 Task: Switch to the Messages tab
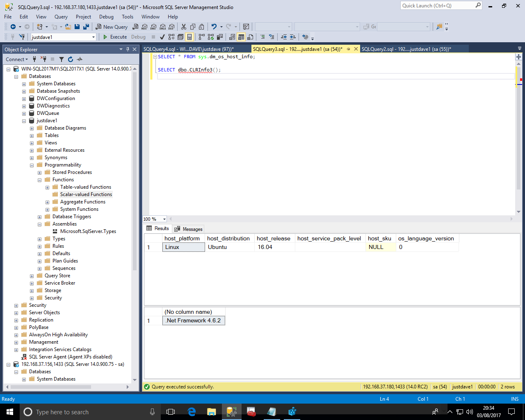point(189,229)
